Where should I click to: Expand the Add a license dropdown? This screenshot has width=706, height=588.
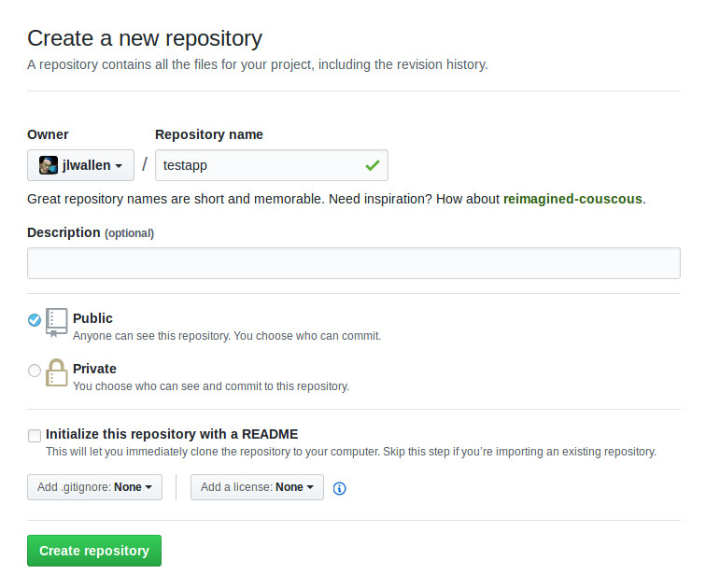click(257, 487)
